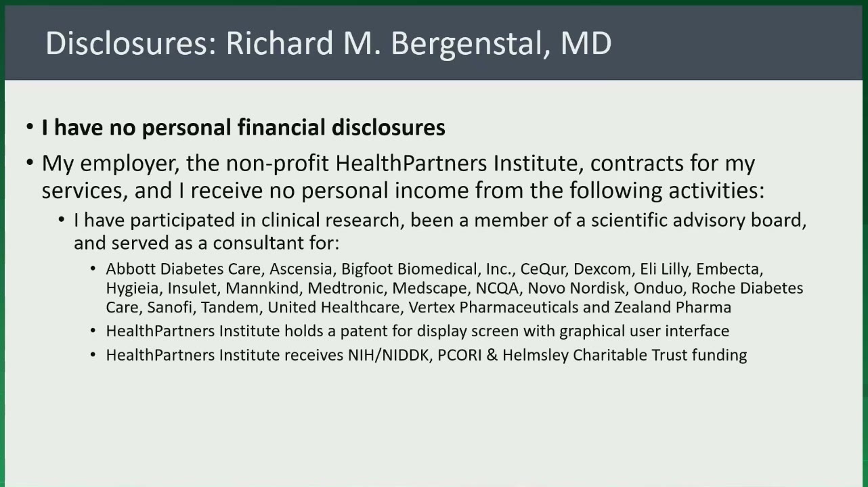Screen dimensions: 868x487
Task: Select the text "I have participated in clinical research"
Action: point(239,221)
